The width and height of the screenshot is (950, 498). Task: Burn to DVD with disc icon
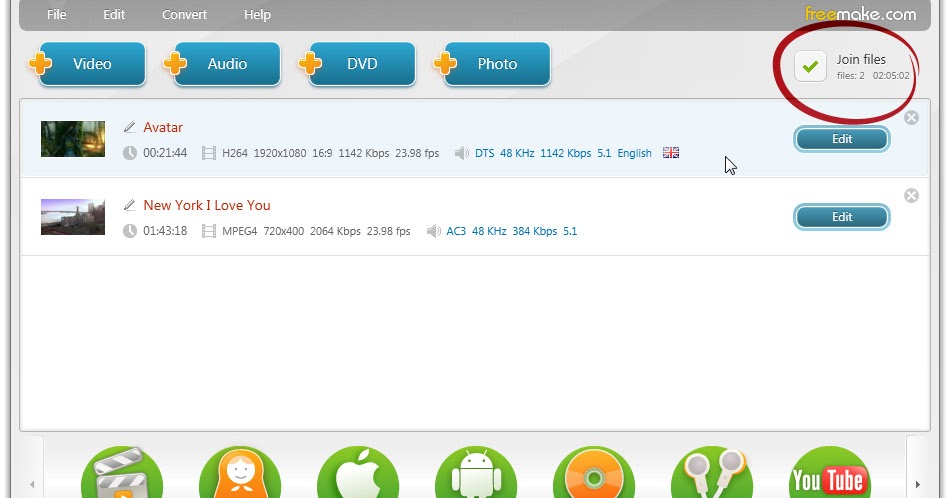click(x=594, y=473)
